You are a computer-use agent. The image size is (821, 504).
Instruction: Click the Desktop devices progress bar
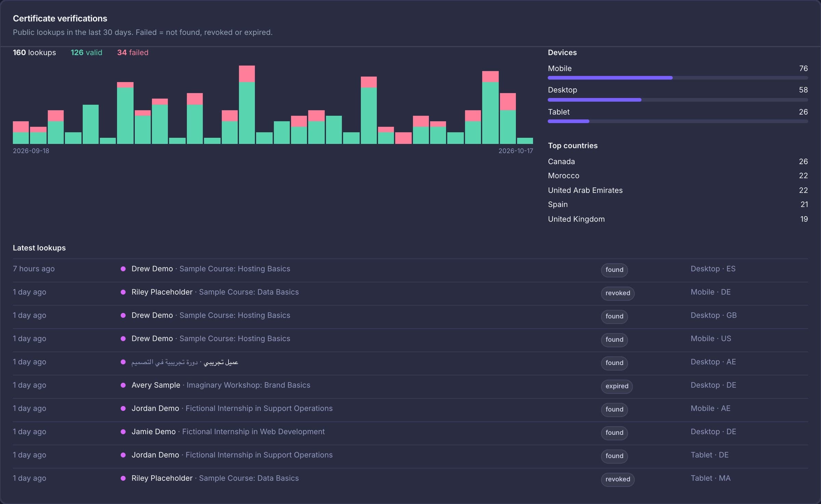point(678,100)
